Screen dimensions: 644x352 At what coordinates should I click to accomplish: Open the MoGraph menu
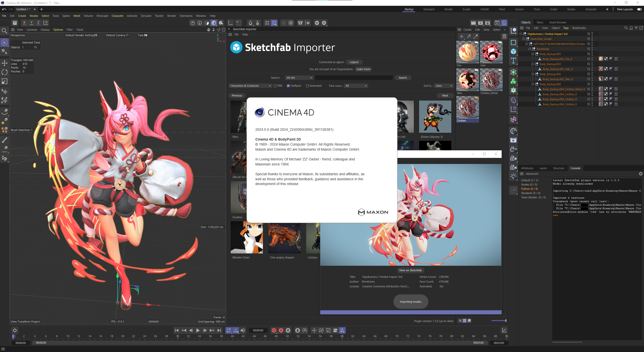tap(102, 16)
